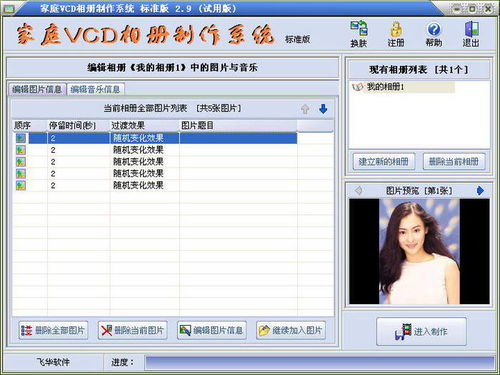Click the album book icon beside 我的相册1
This screenshot has width=500, height=375.
pos(357,87)
